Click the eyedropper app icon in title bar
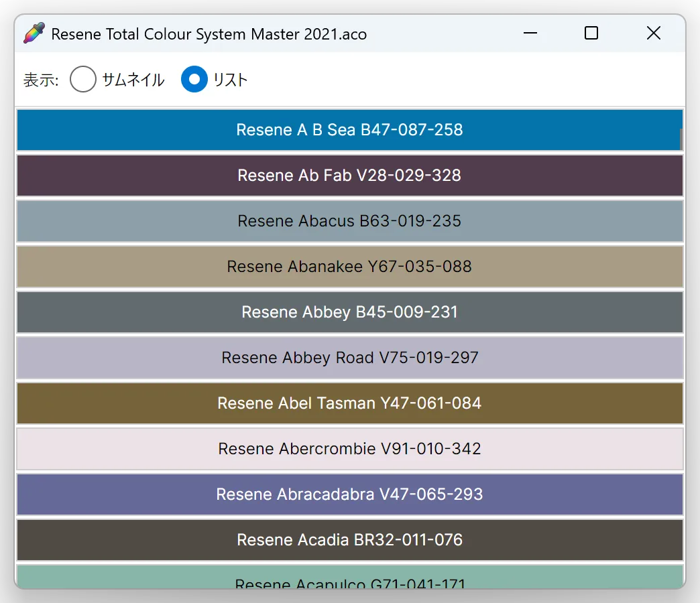The image size is (700, 603). [x=34, y=33]
